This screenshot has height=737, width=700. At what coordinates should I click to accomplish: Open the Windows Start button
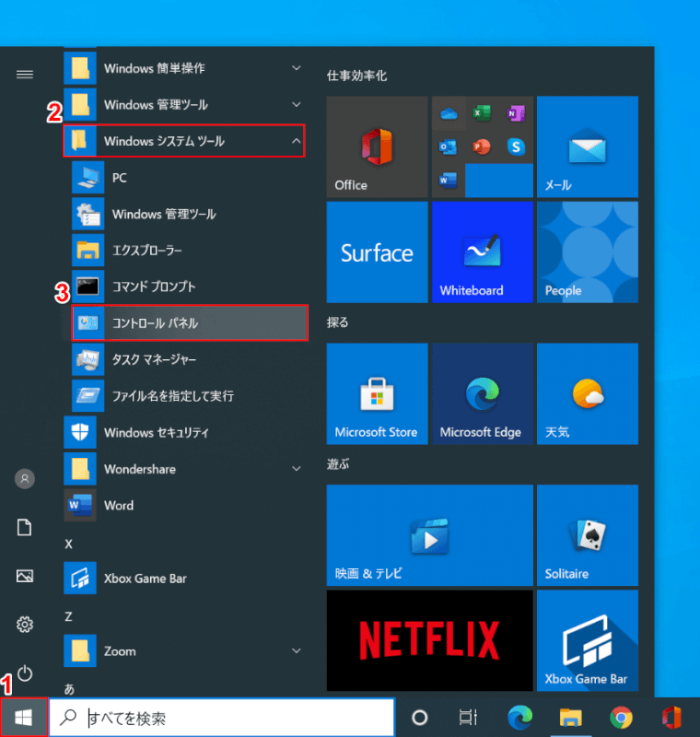24,718
